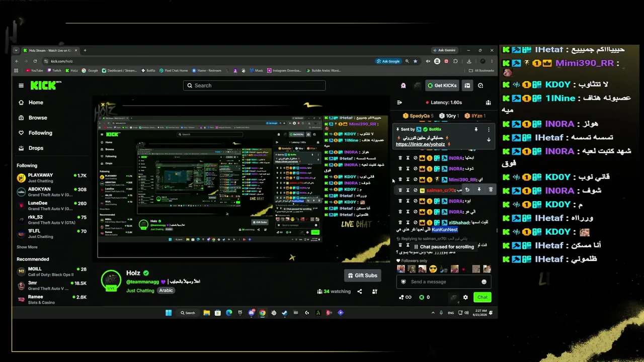Click the Kick logo

44,85
